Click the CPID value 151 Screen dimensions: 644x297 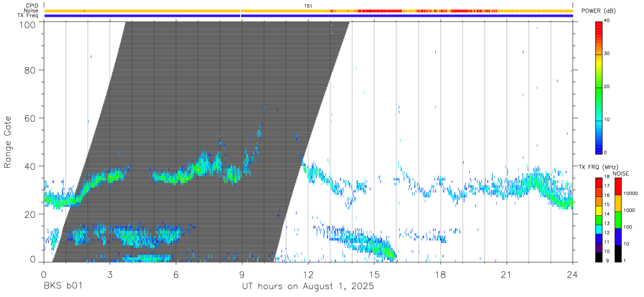(308, 6)
